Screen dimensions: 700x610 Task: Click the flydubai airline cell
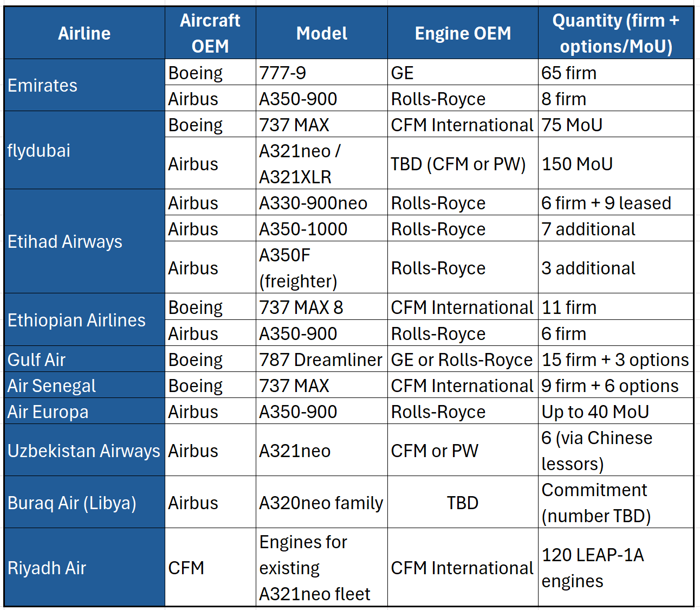(x=84, y=150)
